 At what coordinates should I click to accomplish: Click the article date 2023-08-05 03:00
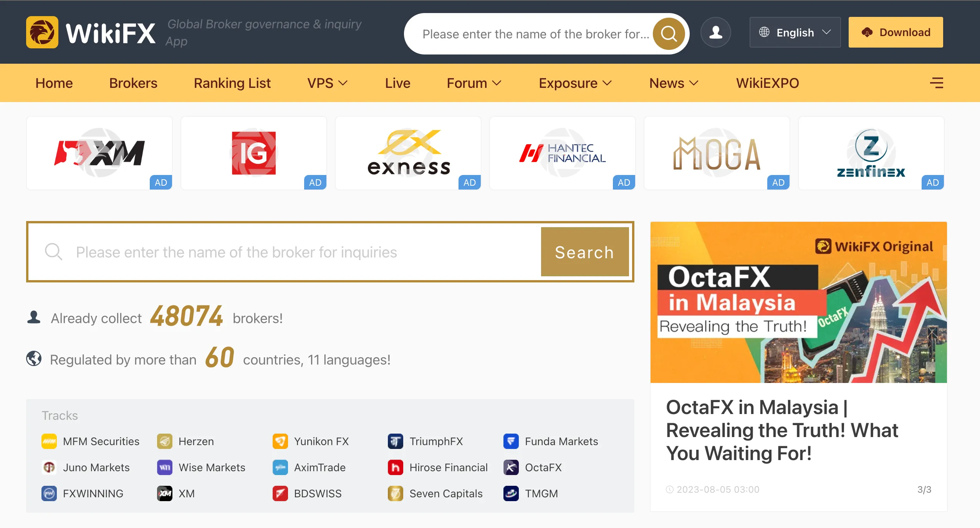click(x=718, y=490)
